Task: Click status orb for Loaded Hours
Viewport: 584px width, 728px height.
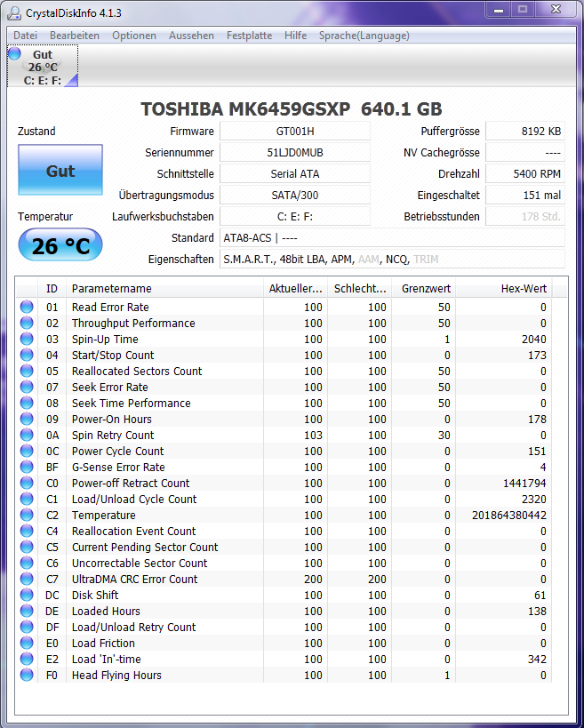Action: pyautogui.click(x=27, y=611)
